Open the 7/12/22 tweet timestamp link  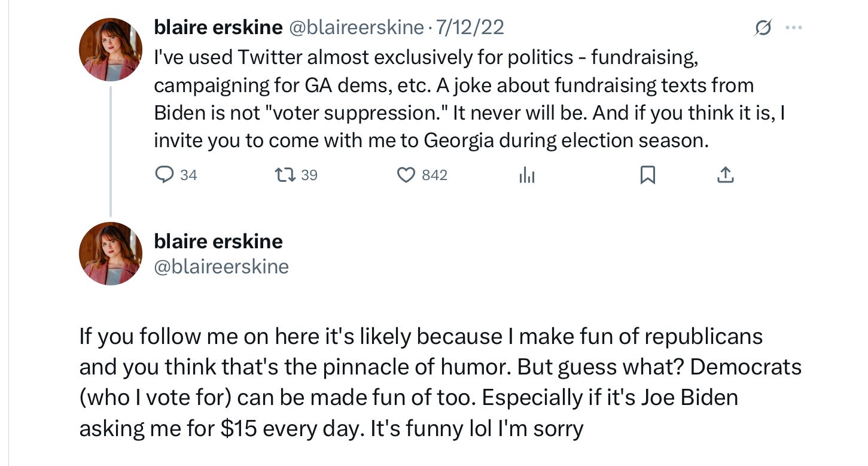(x=470, y=27)
